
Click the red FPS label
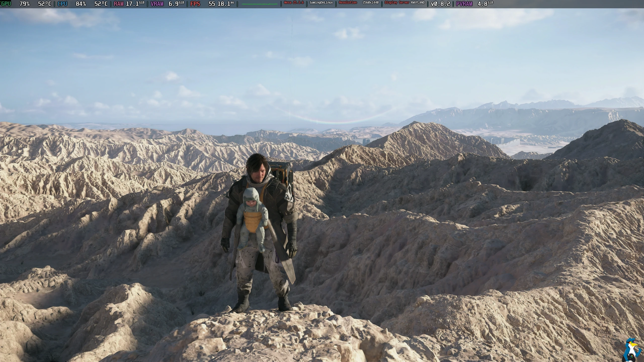195,4
